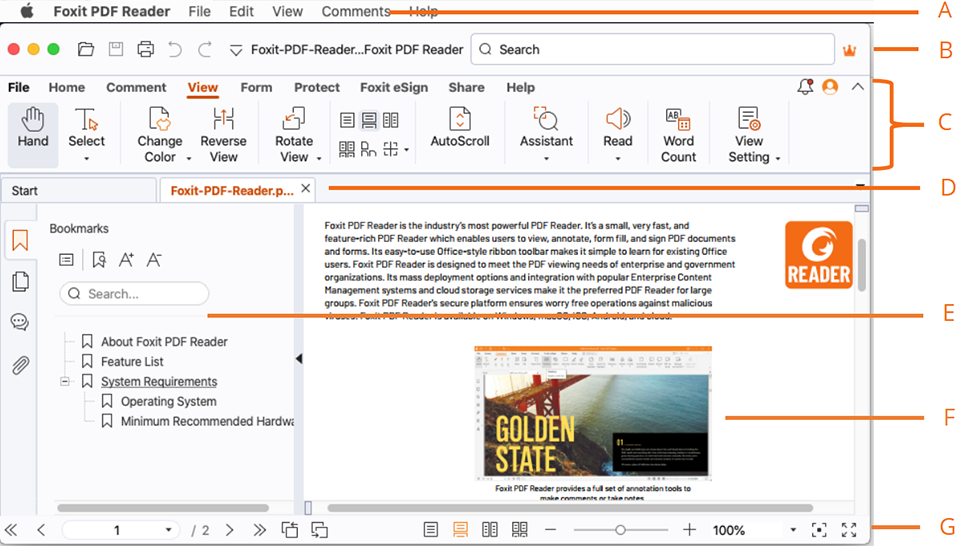Decrease bookmark font size
The image size is (960, 546).
[x=154, y=260]
